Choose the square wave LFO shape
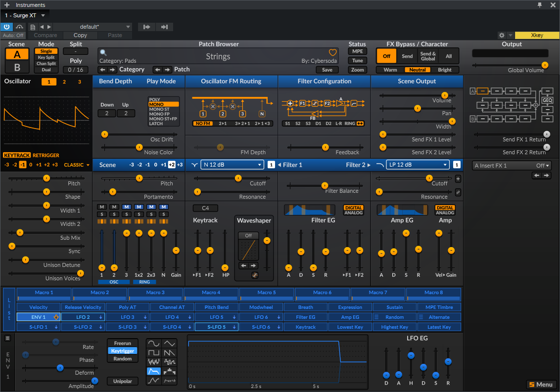Screen dimensions: 560x392 coord(154,352)
